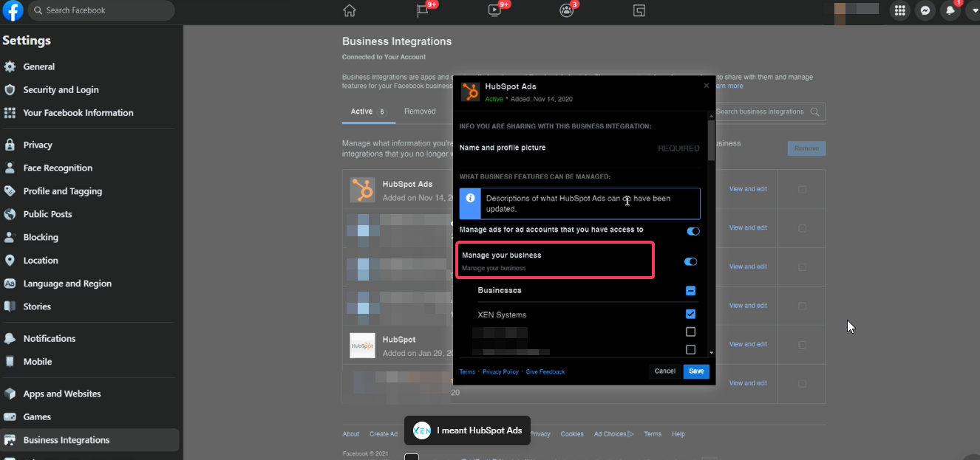The width and height of the screenshot is (980, 460).
Task: Open Stories settings icon
Action: pyautogui.click(x=10, y=306)
